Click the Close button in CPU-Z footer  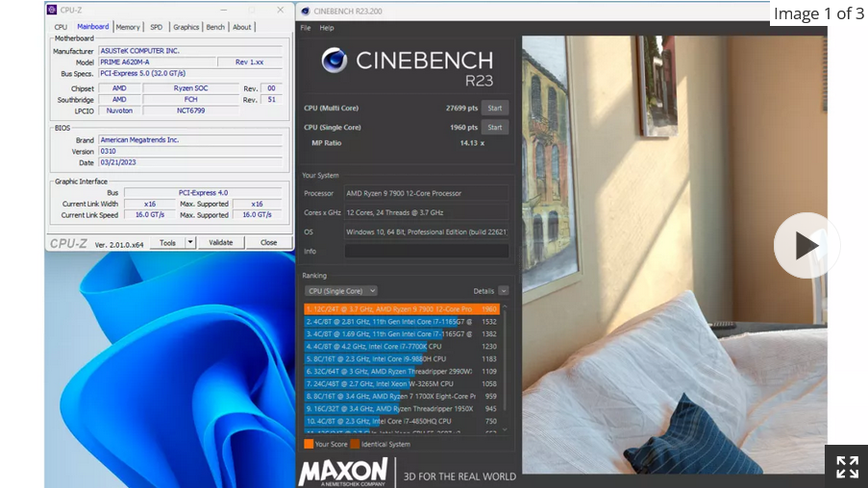[x=268, y=242]
